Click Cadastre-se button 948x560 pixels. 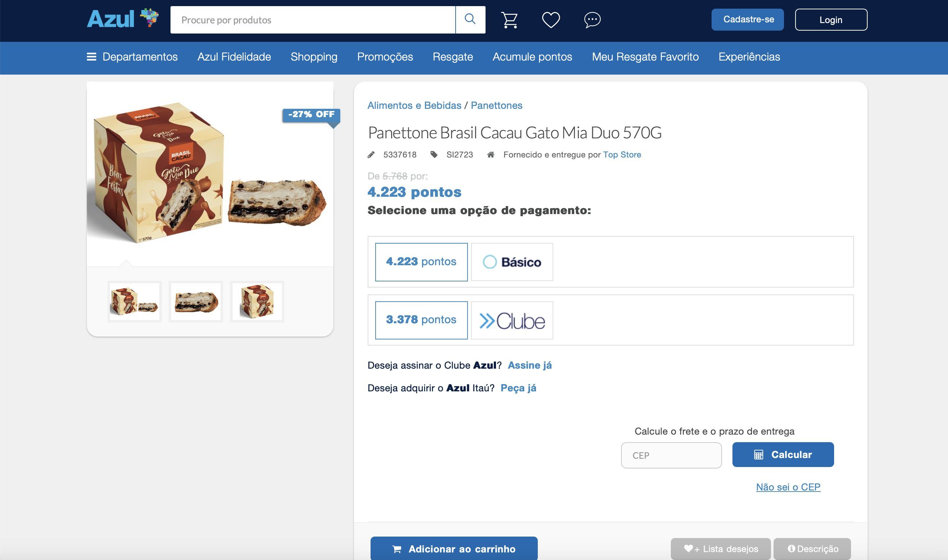click(748, 19)
